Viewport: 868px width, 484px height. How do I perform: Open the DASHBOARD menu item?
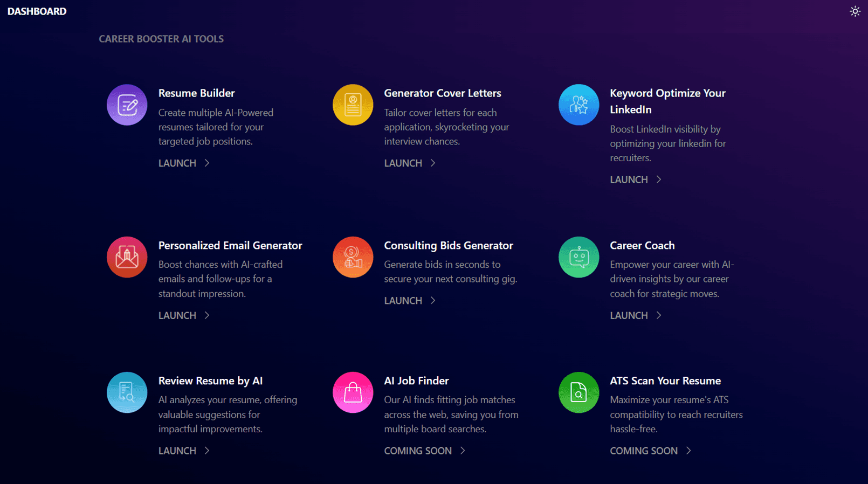pos(37,11)
